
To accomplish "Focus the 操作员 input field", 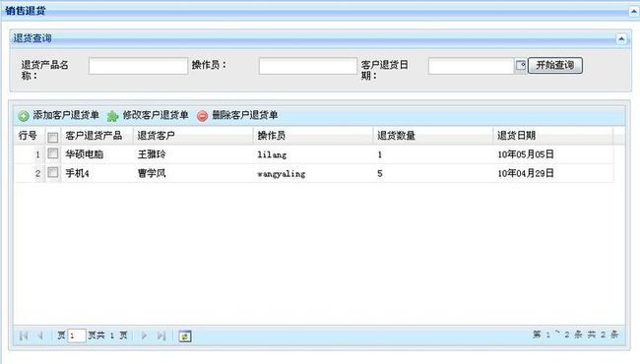I will (308, 66).
